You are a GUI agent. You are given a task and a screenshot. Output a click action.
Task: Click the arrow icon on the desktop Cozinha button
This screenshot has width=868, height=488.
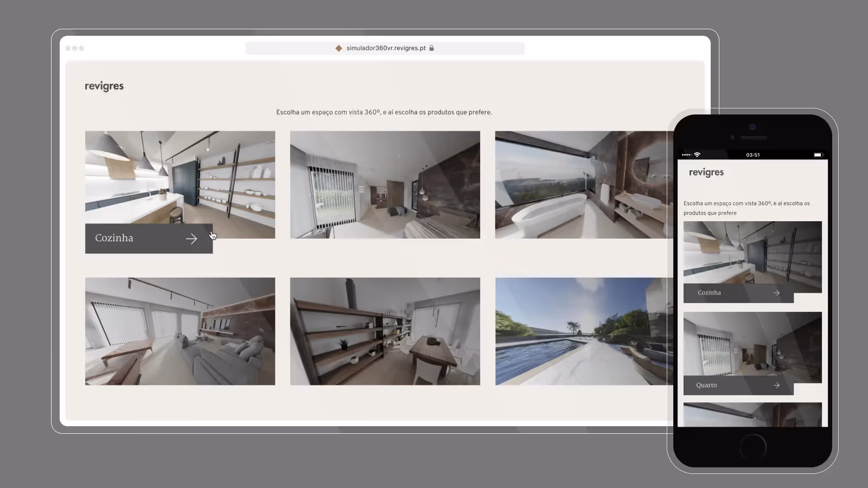[192, 239]
